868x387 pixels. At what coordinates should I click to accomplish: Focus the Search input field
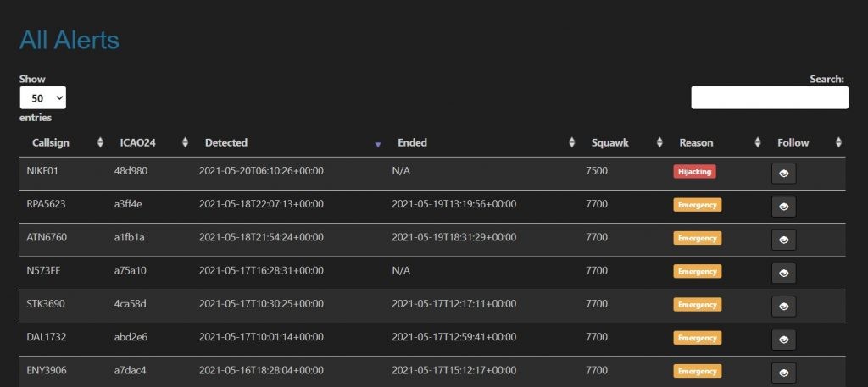tap(770, 98)
